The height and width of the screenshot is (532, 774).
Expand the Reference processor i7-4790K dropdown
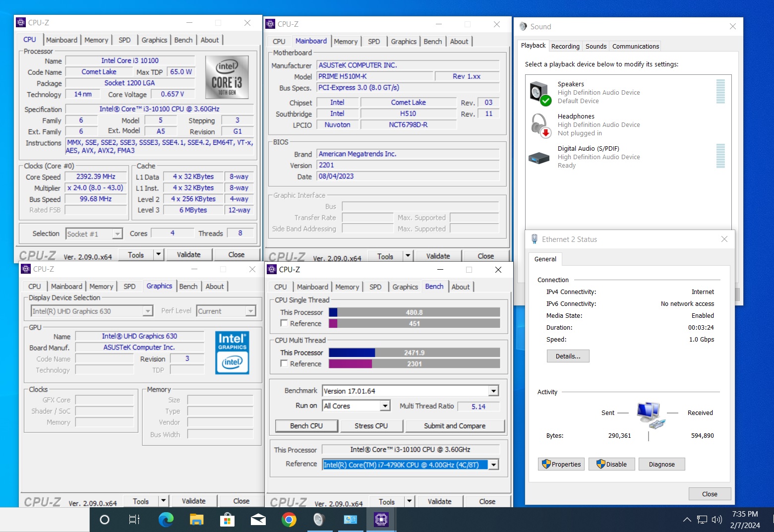pos(493,465)
